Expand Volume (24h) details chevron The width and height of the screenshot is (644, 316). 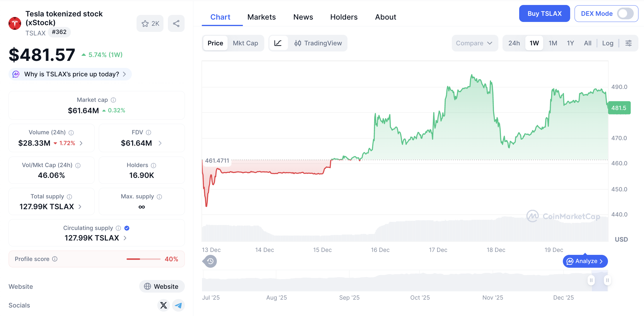click(81, 143)
